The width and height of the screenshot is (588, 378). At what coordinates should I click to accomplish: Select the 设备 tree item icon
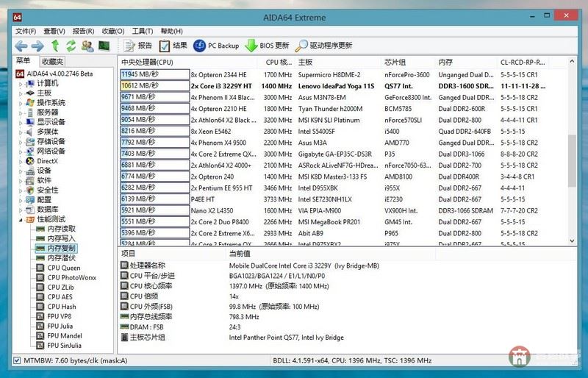pos(30,171)
